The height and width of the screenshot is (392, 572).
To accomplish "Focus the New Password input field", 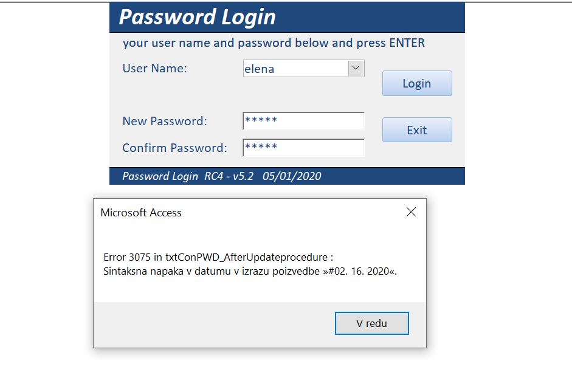I will (x=303, y=121).
